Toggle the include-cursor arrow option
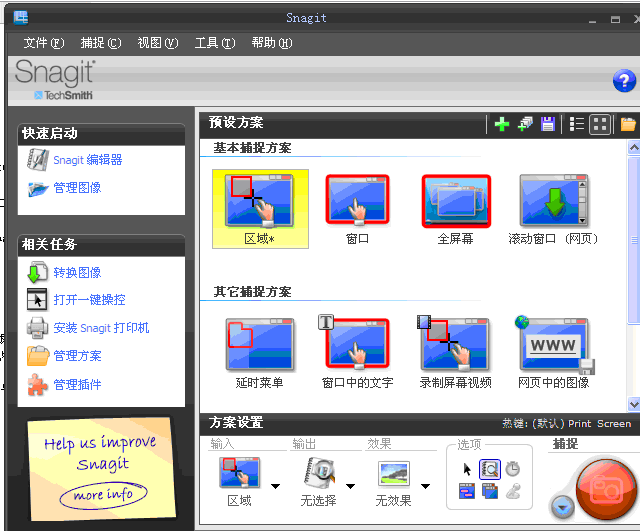Image resolution: width=640 pixels, height=531 pixels. pos(467,469)
